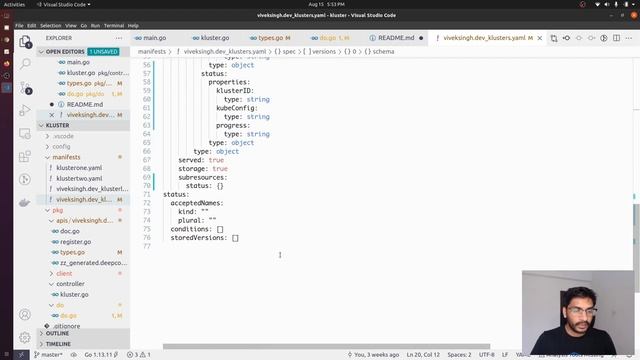
Task: Open the Go menu
Action: coord(84,25)
